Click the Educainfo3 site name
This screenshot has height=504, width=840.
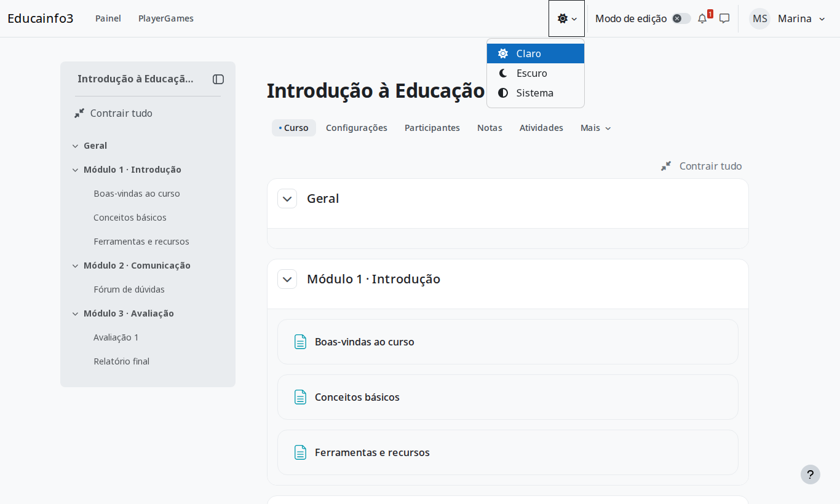(x=41, y=18)
